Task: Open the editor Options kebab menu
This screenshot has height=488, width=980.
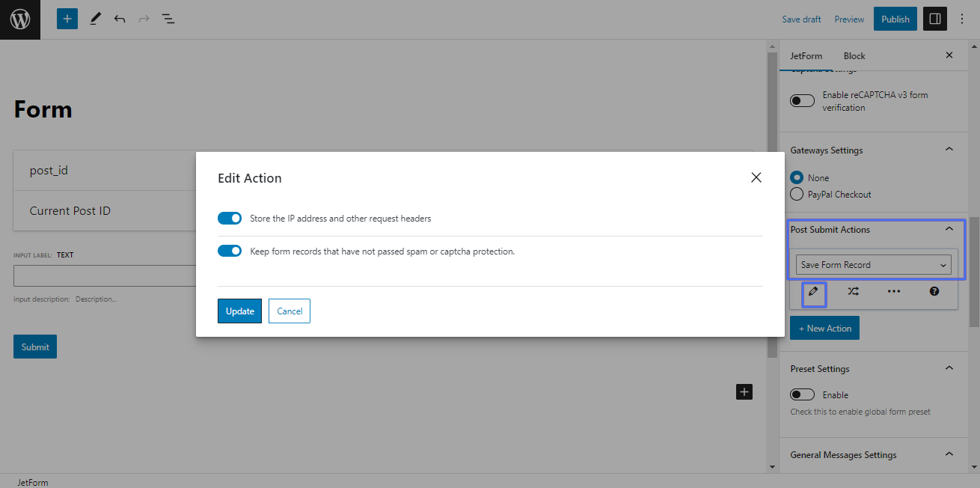Action: (961, 18)
